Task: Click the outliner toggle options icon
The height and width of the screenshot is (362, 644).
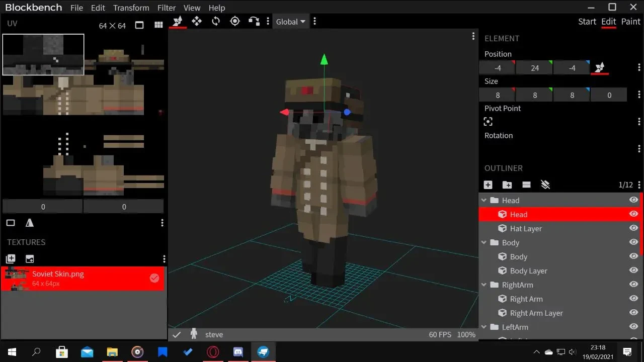Action: (x=526, y=185)
